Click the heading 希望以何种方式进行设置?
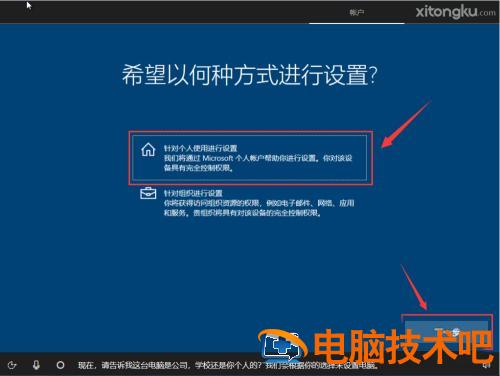Viewport: 500px width, 376px height. point(249,75)
